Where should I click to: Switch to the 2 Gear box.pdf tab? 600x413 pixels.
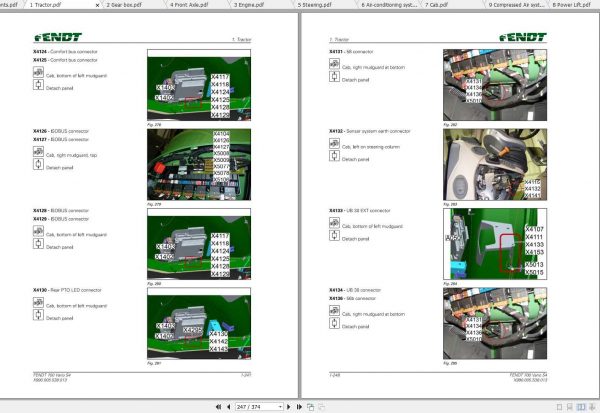pyautogui.click(x=124, y=5)
